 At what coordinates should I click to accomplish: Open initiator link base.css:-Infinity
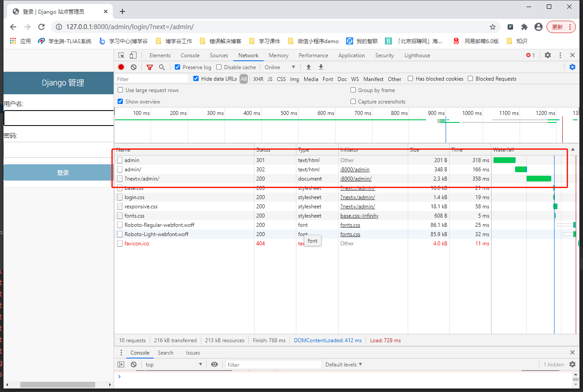point(359,216)
